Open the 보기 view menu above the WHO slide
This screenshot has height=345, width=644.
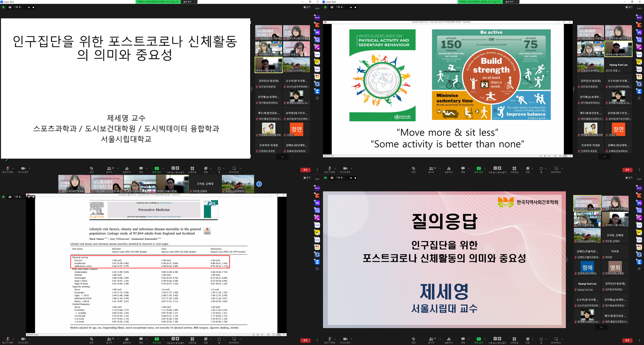(x=629, y=7)
